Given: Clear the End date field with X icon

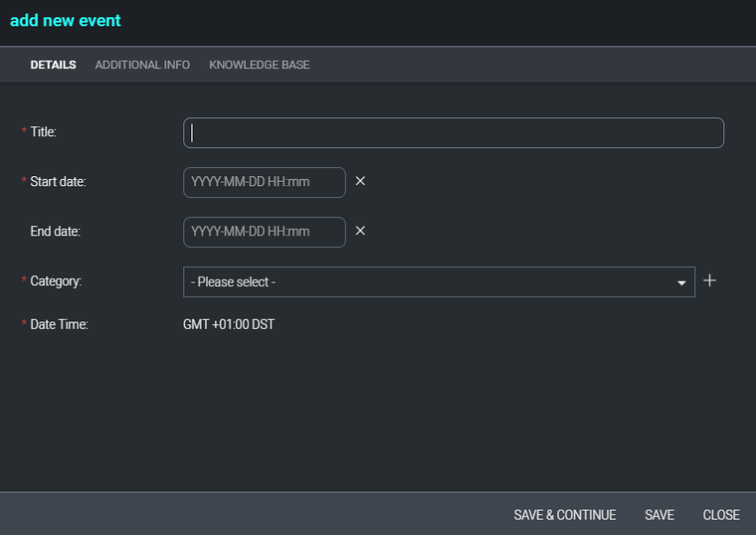Looking at the screenshot, I should [360, 231].
